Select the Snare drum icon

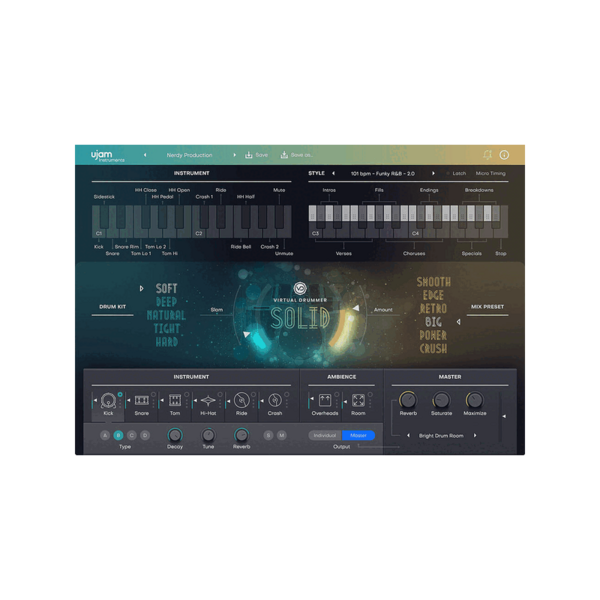click(x=142, y=401)
